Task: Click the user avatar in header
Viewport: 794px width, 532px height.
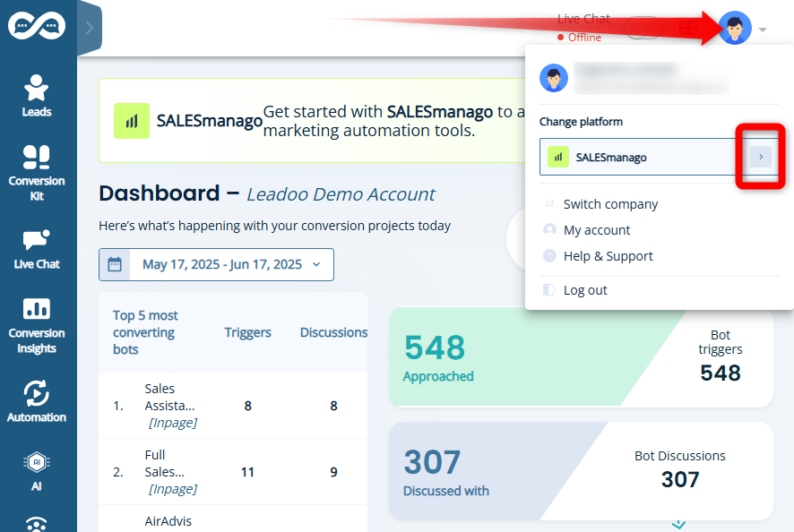Action: click(x=735, y=28)
